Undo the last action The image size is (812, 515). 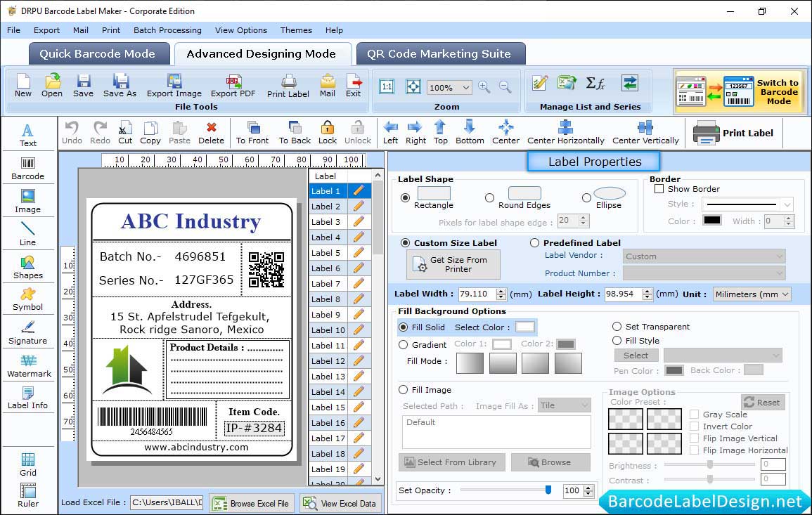(x=72, y=133)
